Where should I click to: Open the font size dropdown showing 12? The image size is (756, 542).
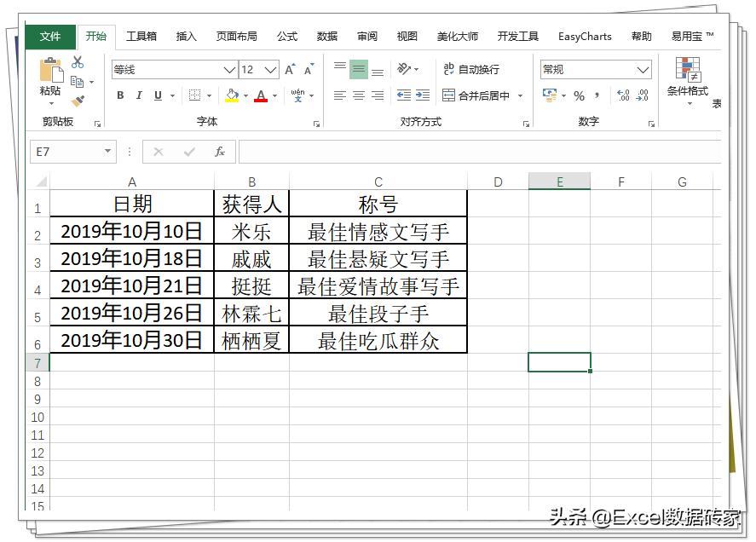(x=268, y=69)
